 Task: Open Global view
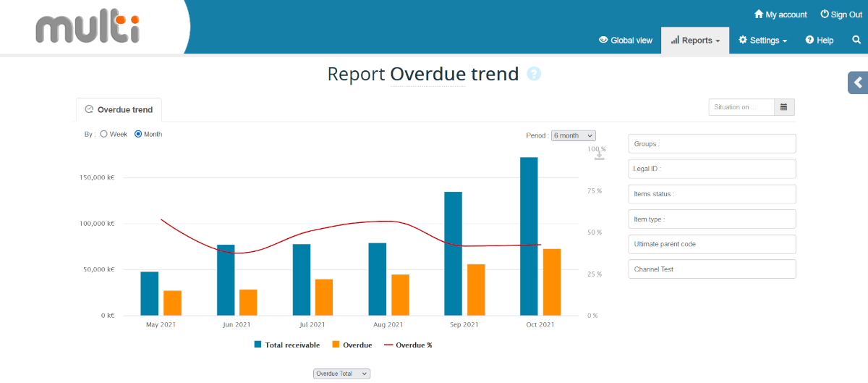click(626, 41)
